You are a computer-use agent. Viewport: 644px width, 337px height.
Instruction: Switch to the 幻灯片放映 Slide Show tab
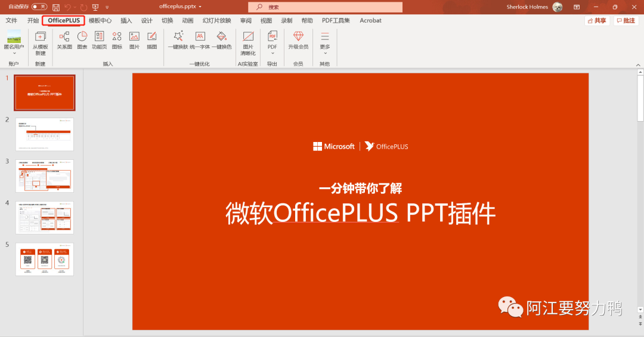(217, 20)
